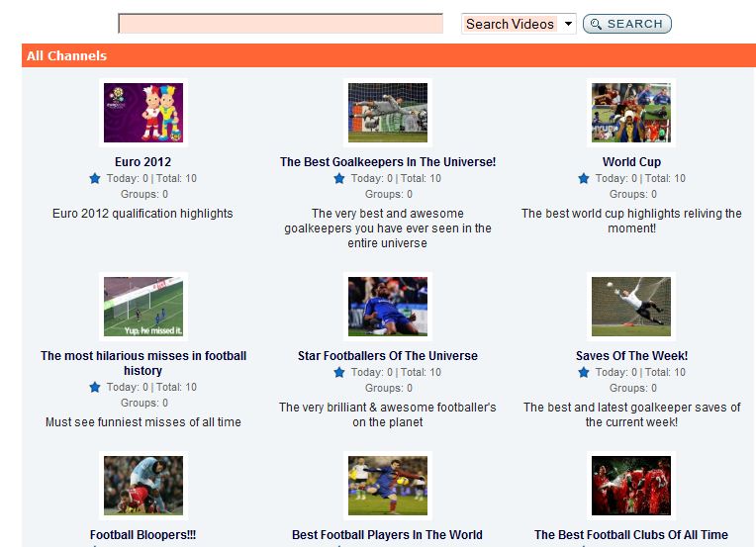The height and width of the screenshot is (547, 756).
Task: Open the Star Footballers channel thumbnail
Action: 388,307
